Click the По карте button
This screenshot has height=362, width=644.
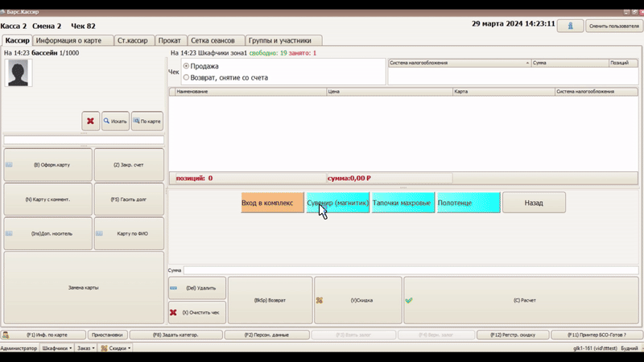147,121
